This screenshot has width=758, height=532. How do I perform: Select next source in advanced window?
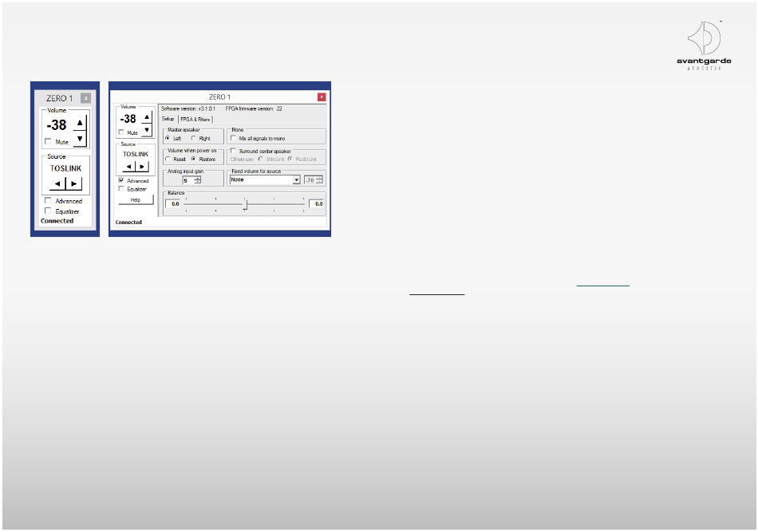click(x=142, y=166)
